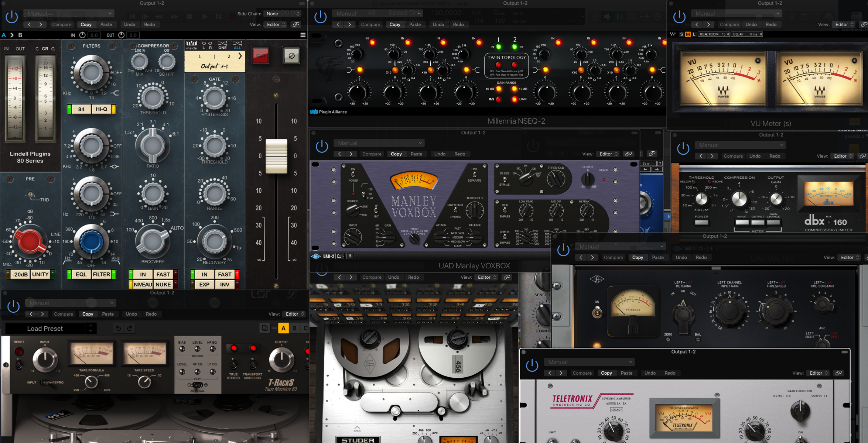Click Compare in the Millennia NSEQ-2 window
Viewport: 868px width, 443px height.
click(370, 25)
